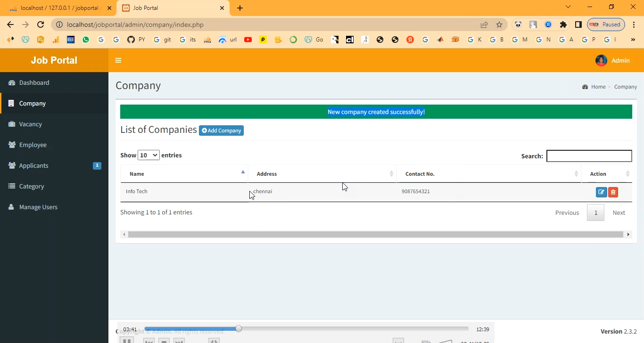Edit the Info Tech company entry

tap(601, 192)
